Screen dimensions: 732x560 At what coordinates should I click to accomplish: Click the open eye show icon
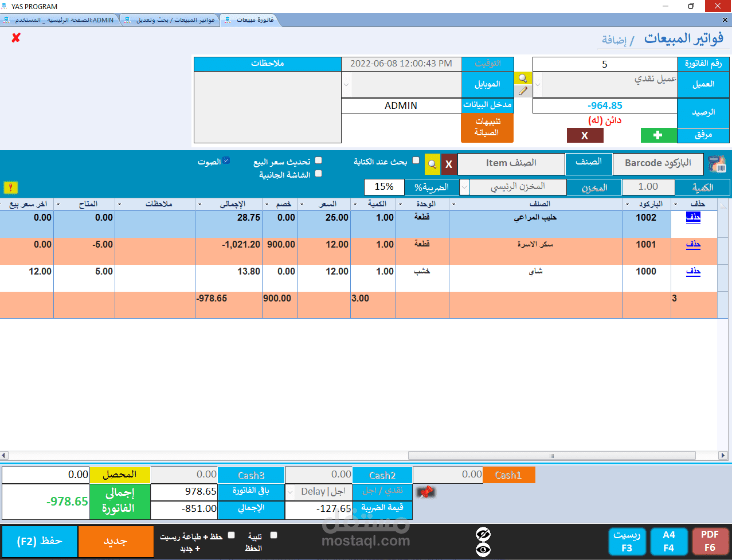click(x=483, y=550)
